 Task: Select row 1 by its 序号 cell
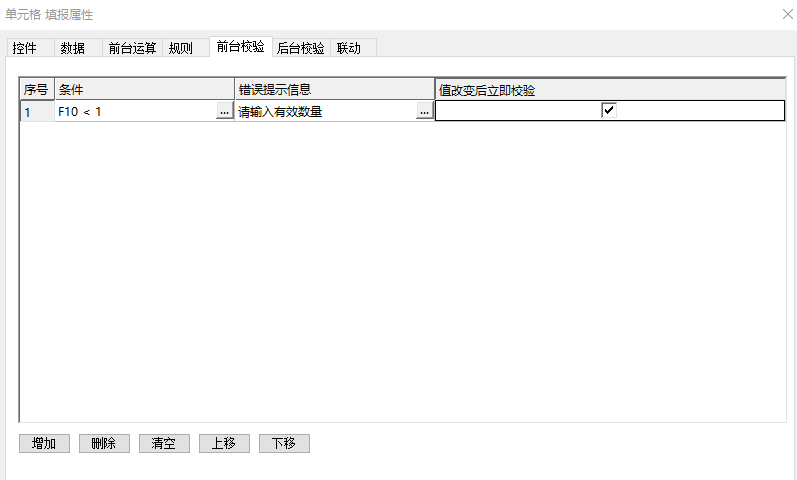pos(36,112)
